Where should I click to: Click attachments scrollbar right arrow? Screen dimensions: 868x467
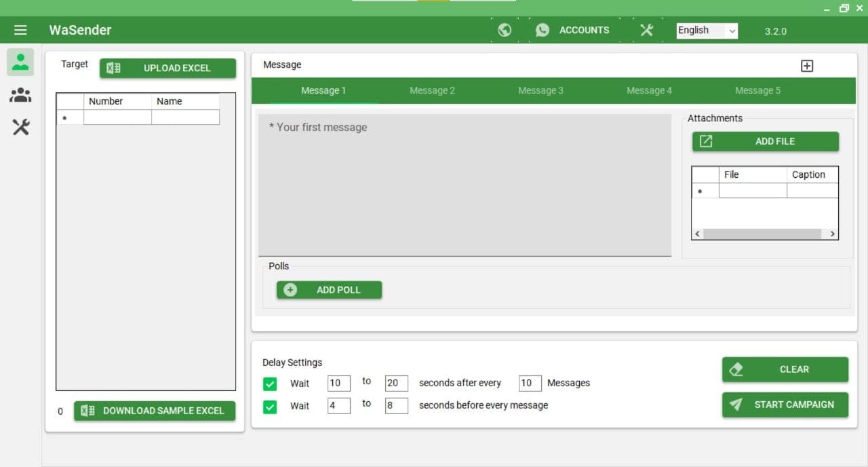click(833, 233)
